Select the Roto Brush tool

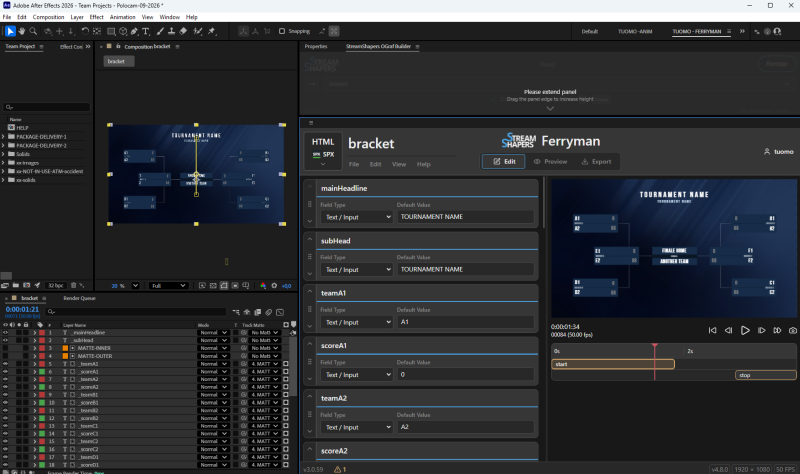pyautogui.click(x=197, y=31)
